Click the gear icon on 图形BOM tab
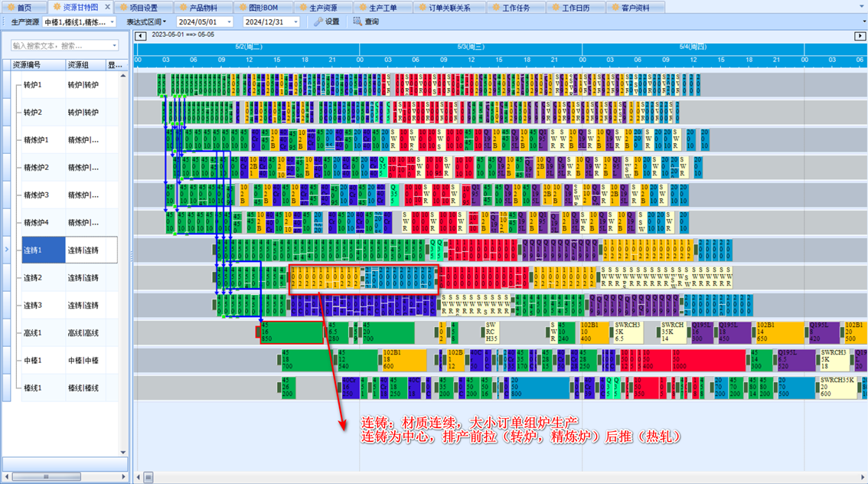868x484 pixels. 243,8
